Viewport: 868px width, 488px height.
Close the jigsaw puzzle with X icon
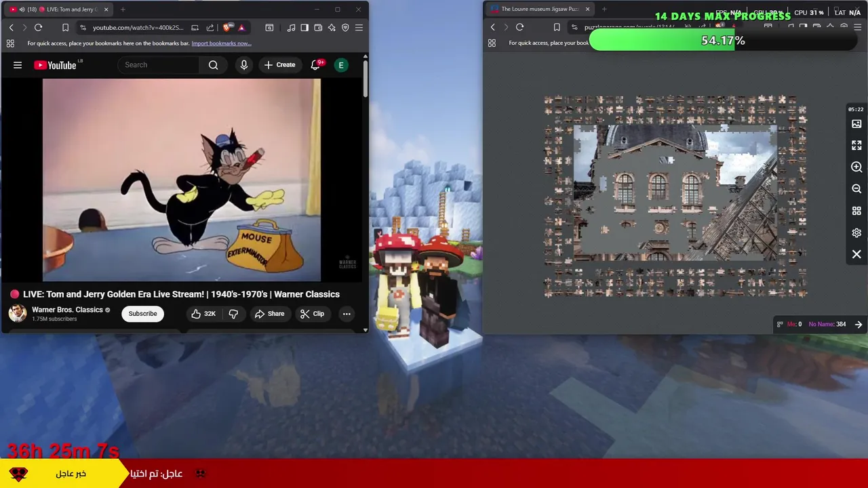[x=856, y=254]
